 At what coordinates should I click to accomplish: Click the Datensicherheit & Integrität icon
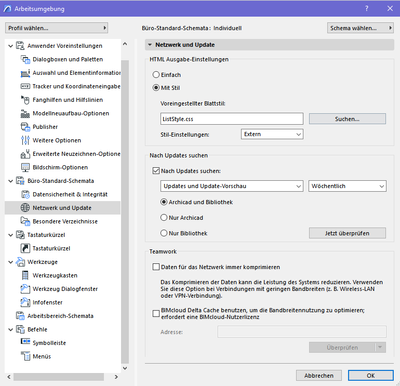(x=25, y=194)
